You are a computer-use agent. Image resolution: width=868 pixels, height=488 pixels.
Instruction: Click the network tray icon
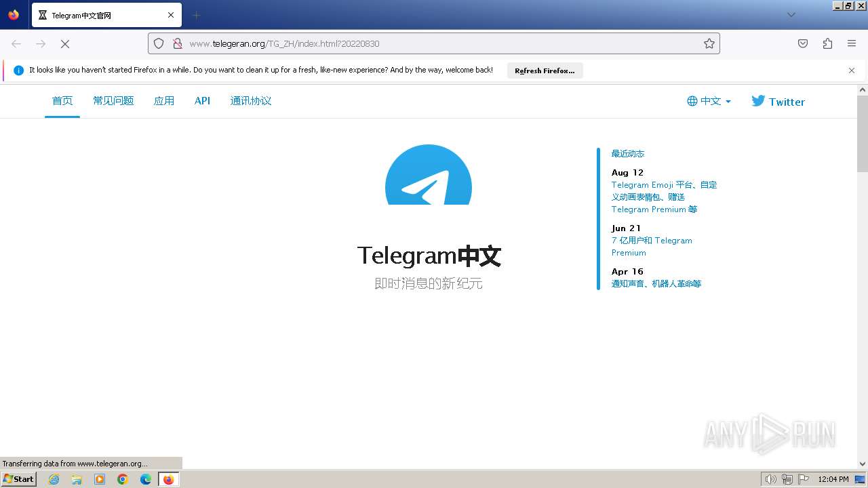point(787,479)
